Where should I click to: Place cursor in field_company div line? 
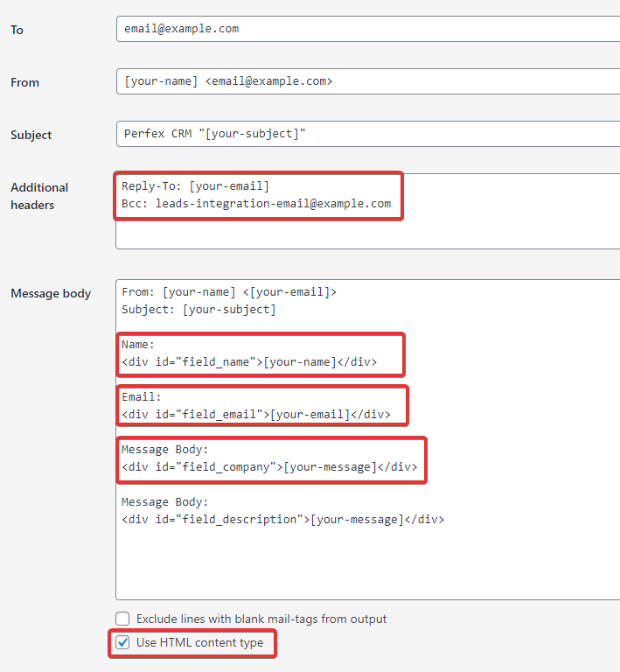(269, 467)
